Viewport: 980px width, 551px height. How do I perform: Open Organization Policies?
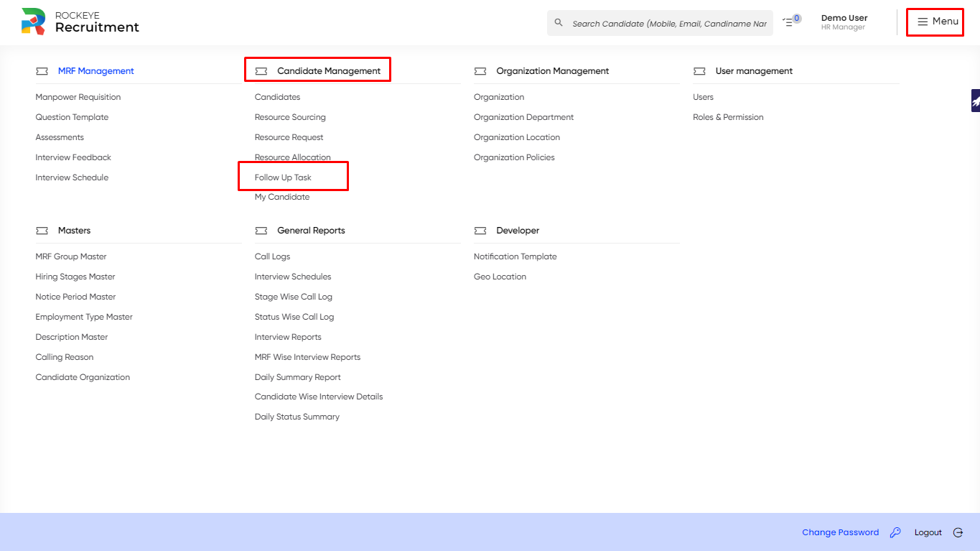pyautogui.click(x=514, y=157)
